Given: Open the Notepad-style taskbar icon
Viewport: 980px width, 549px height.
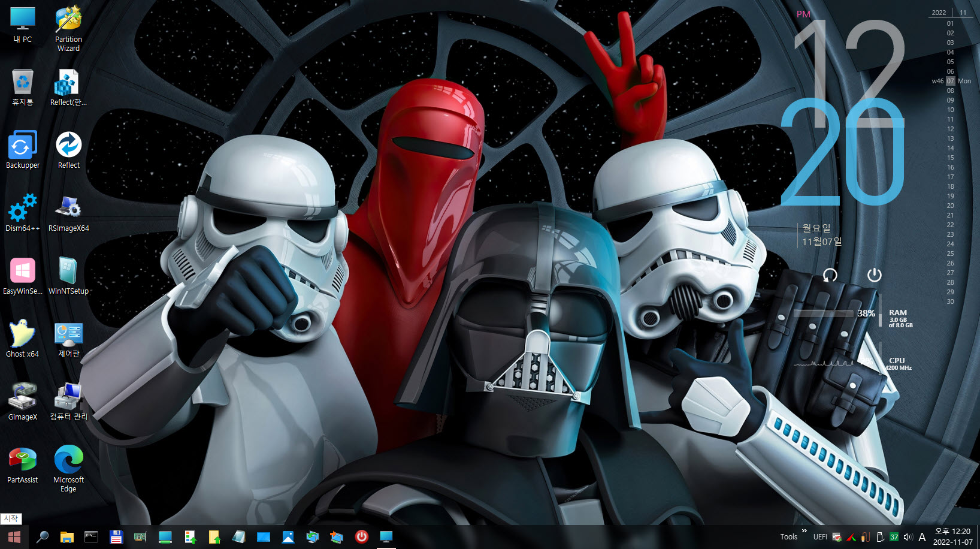Looking at the screenshot, I should coord(238,537).
